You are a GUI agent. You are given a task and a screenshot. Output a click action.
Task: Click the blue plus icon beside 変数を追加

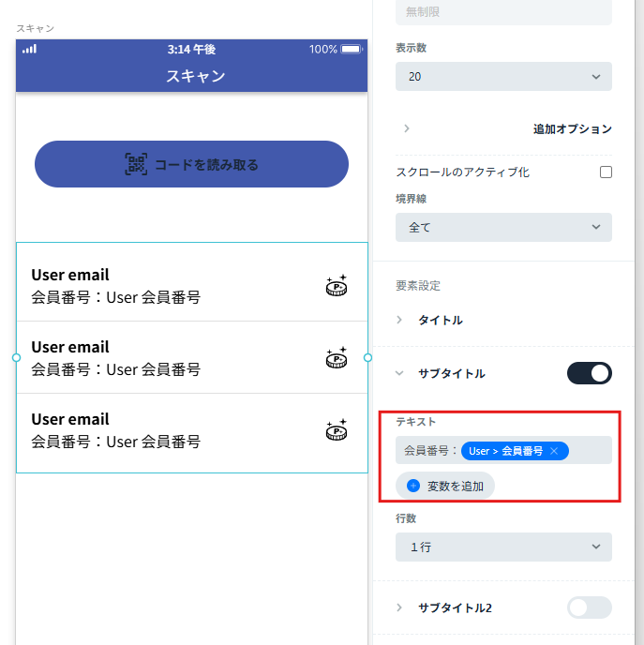point(412,486)
